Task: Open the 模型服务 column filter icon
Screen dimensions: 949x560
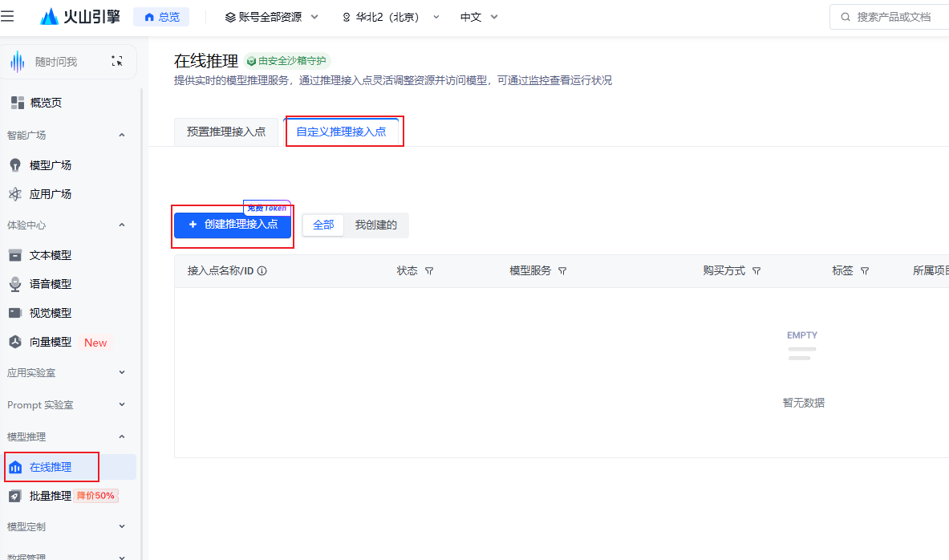Action: 562,271
